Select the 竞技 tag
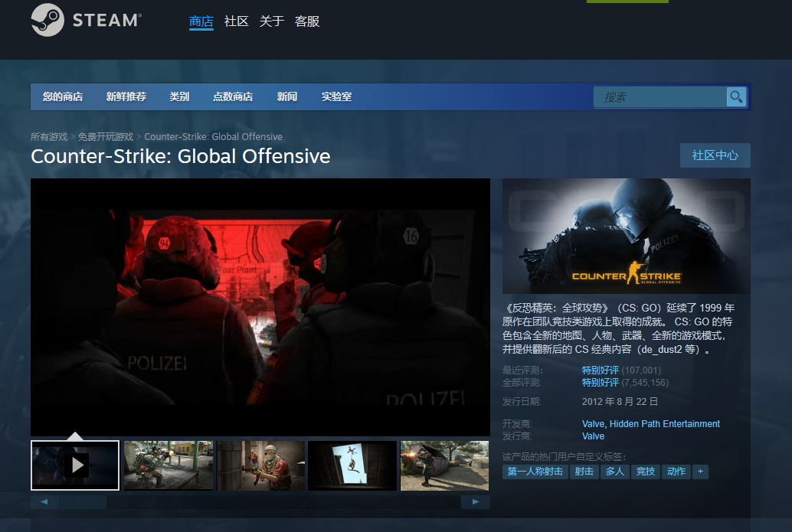Image resolution: width=792 pixels, height=532 pixels. (x=646, y=472)
